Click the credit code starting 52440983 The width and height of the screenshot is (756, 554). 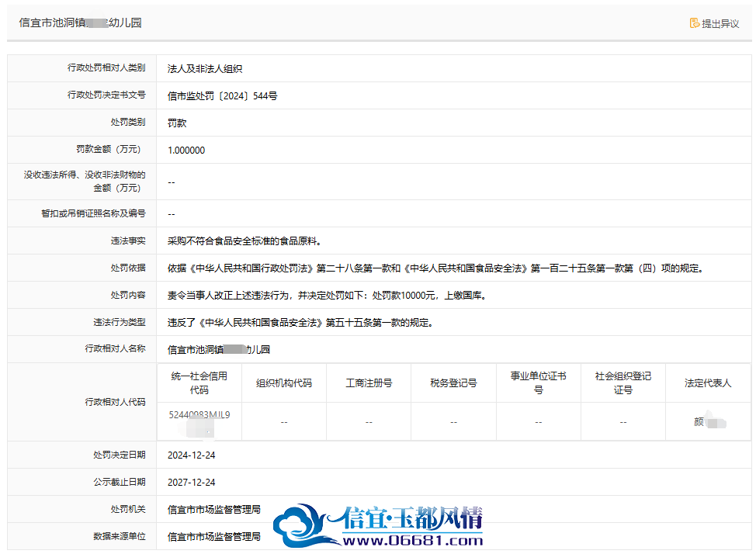tap(199, 414)
